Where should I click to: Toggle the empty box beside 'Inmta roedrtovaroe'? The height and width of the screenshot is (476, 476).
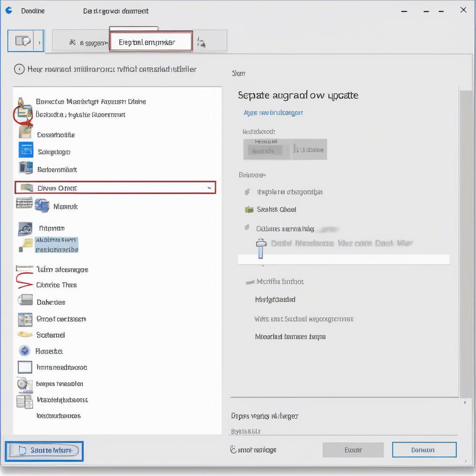(x=25, y=367)
